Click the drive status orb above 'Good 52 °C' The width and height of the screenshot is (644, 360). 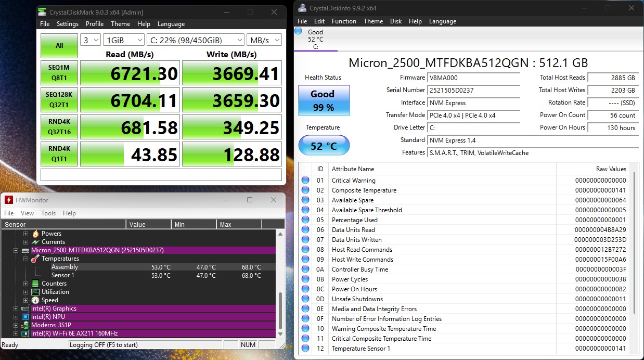click(x=299, y=31)
